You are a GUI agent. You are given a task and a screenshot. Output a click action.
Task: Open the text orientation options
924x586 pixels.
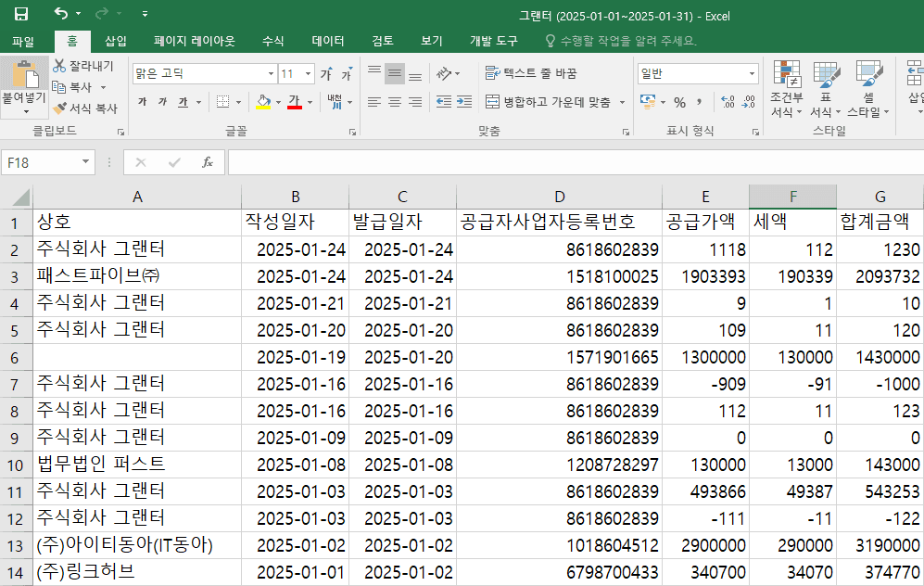(x=448, y=73)
